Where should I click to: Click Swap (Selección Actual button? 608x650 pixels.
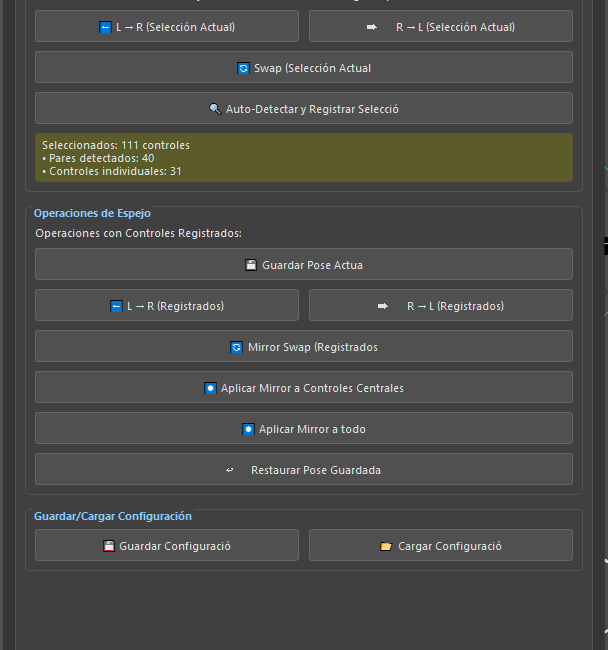tap(304, 68)
